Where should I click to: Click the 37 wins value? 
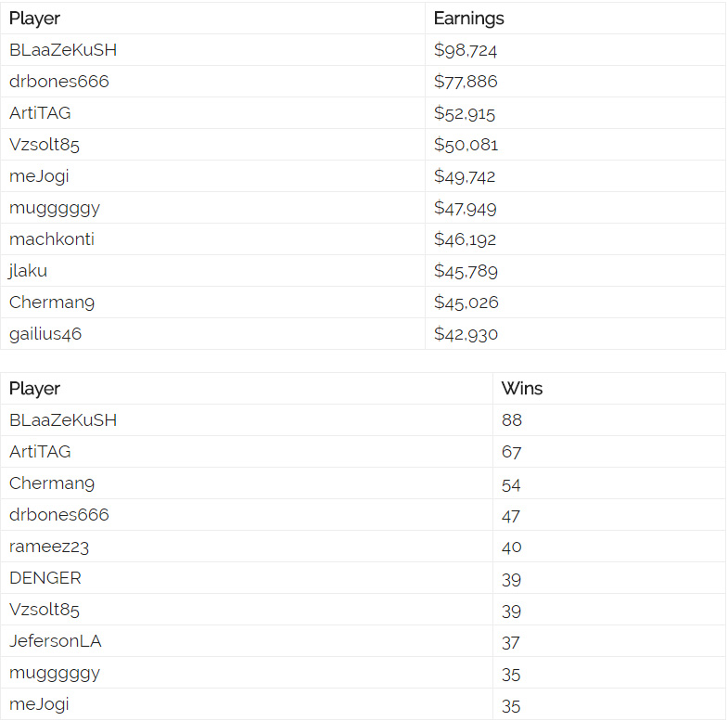510,643
